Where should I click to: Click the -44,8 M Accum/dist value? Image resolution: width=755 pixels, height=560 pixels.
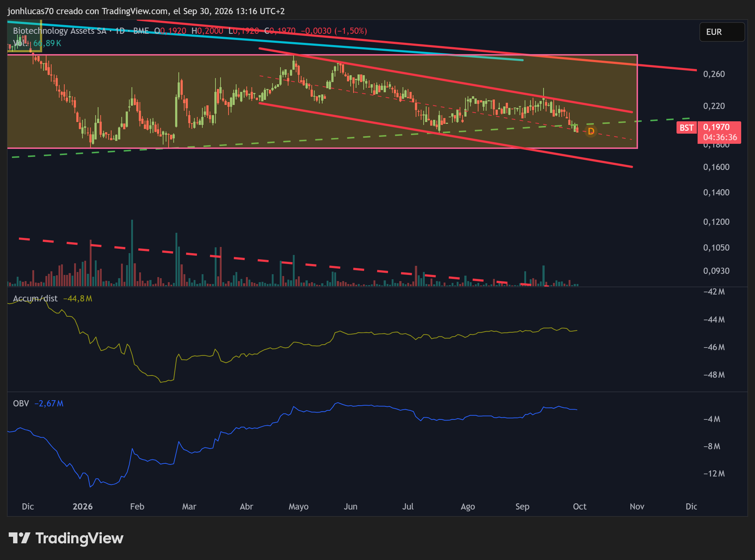point(78,299)
